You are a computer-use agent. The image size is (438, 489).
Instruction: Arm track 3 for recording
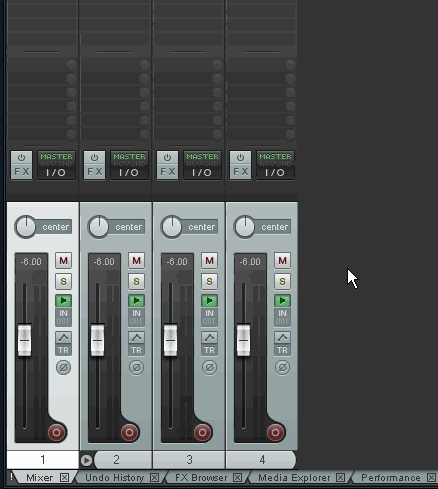point(203,432)
